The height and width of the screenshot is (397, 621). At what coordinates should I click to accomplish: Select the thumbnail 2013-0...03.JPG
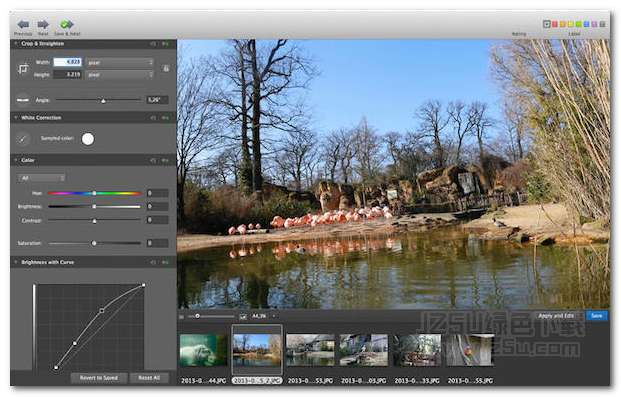(x=364, y=350)
